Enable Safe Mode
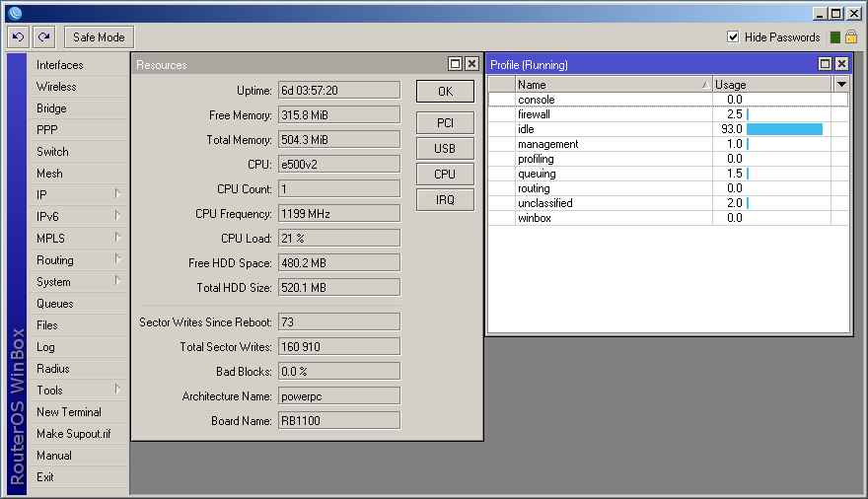Viewport: 868px width, 499px height. [99, 37]
